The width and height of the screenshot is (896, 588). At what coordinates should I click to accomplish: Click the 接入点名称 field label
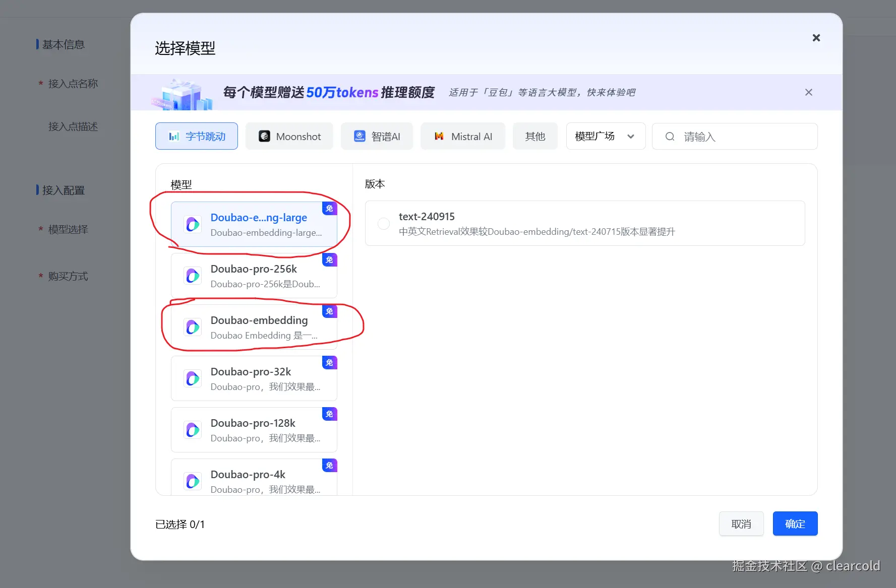click(x=73, y=84)
